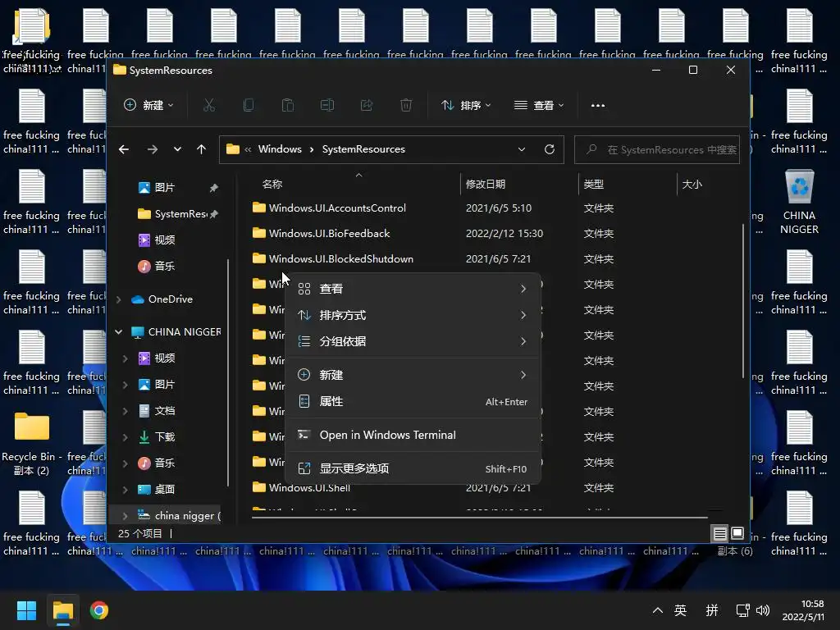Click the 新建 (New) toolbar button
Viewport: 840px width, 630px height.
tap(148, 105)
